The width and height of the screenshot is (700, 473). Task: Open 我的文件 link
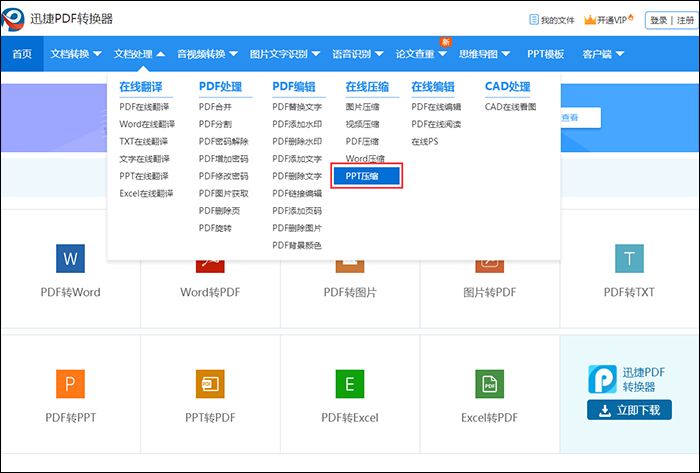(558, 20)
